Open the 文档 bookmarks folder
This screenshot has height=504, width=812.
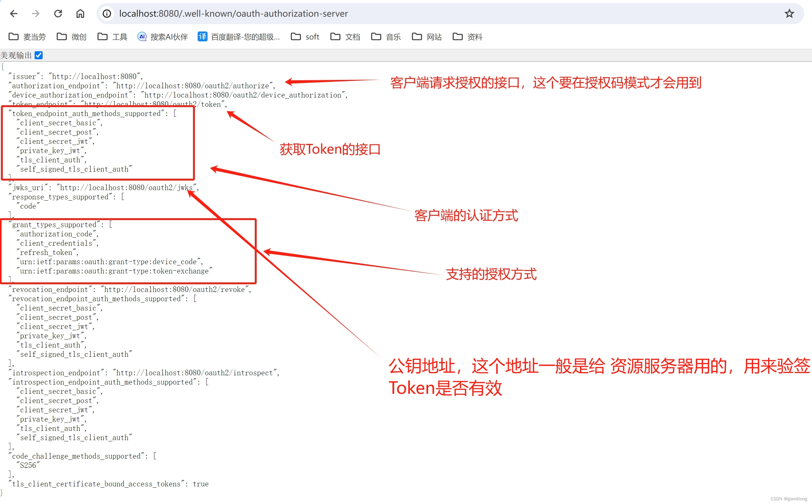click(x=345, y=37)
